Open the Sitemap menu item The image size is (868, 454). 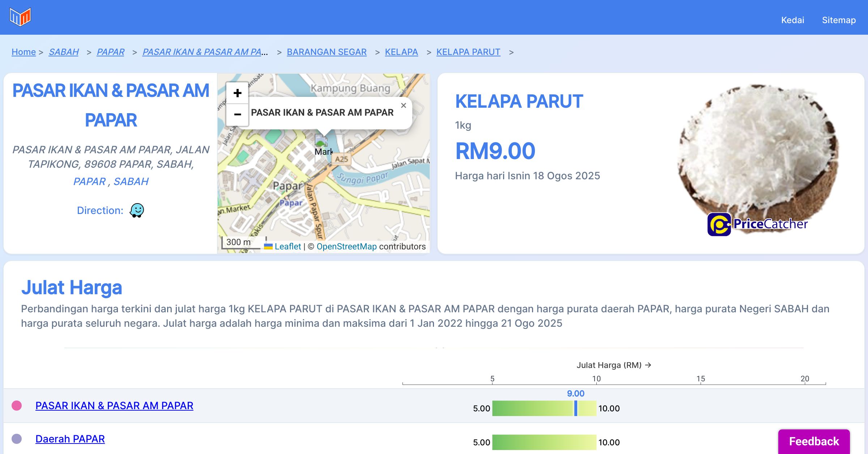pyautogui.click(x=839, y=20)
